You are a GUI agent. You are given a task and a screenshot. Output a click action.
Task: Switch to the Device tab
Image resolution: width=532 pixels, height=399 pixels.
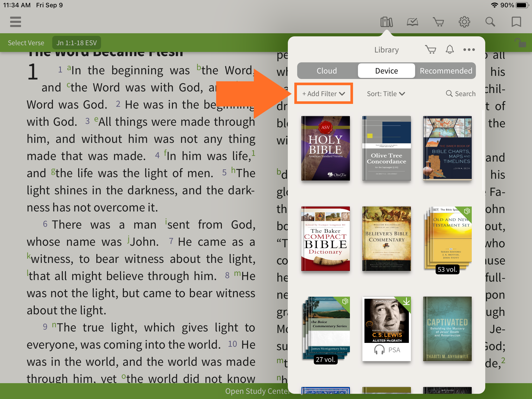pos(386,71)
